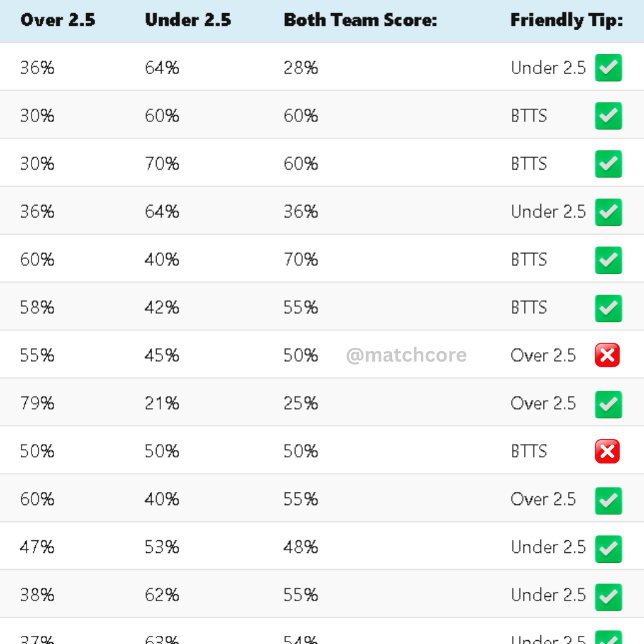Click the red X icon beside BTTS tip

pyautogui.click(x=607, y=452)
